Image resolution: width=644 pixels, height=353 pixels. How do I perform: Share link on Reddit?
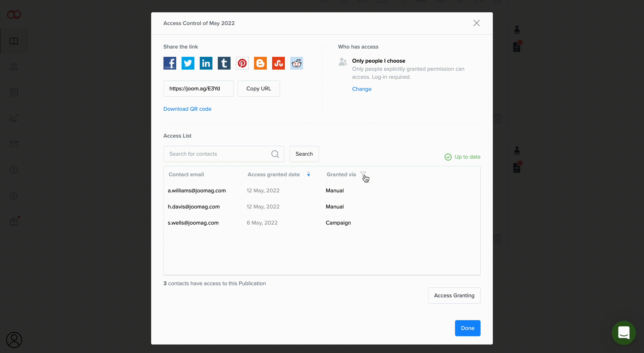pyautogui.click(x=297, y=63)
